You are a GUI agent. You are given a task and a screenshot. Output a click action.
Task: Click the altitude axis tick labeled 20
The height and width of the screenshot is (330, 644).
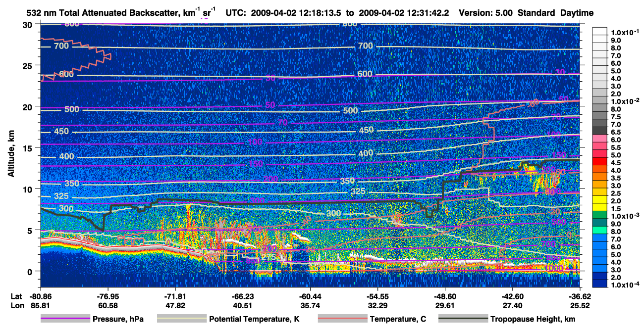point(29,106)
